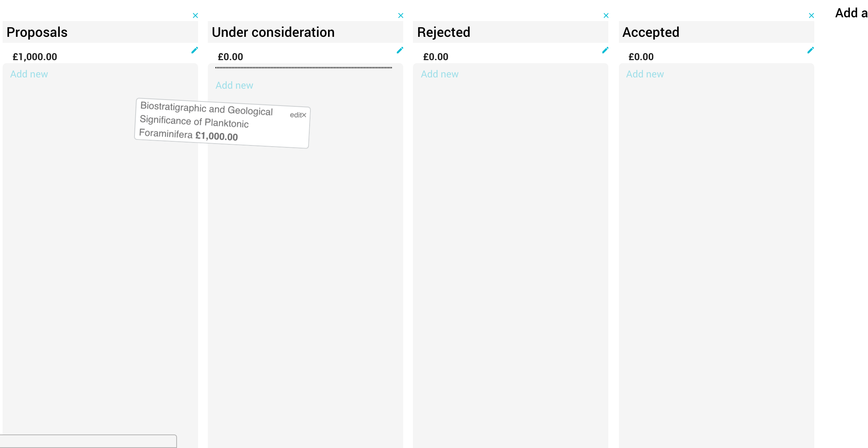The height and width of the screenshot is (448, 868).
Task: Click Add new in Accepted column
Action: click(645, 74)
